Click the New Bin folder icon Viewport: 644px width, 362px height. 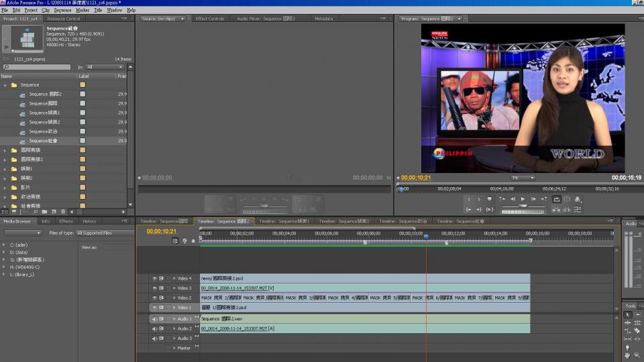44,212
